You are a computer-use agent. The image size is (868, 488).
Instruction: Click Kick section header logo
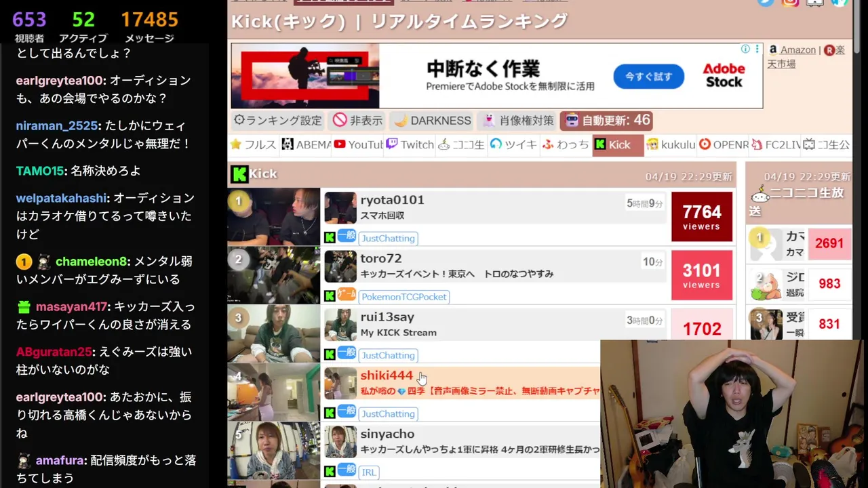(239, 174)
